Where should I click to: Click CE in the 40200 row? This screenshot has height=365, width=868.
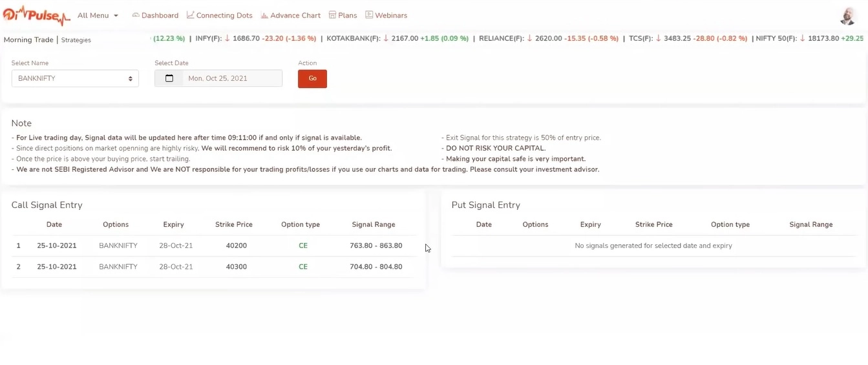[x=303, y=246]
